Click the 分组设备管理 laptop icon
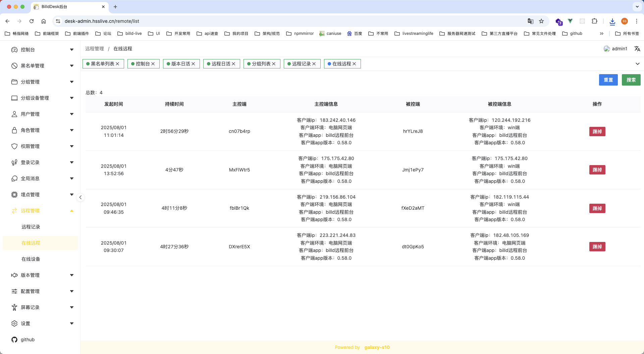This screenshot has width=644, height=354. (14, 98)
